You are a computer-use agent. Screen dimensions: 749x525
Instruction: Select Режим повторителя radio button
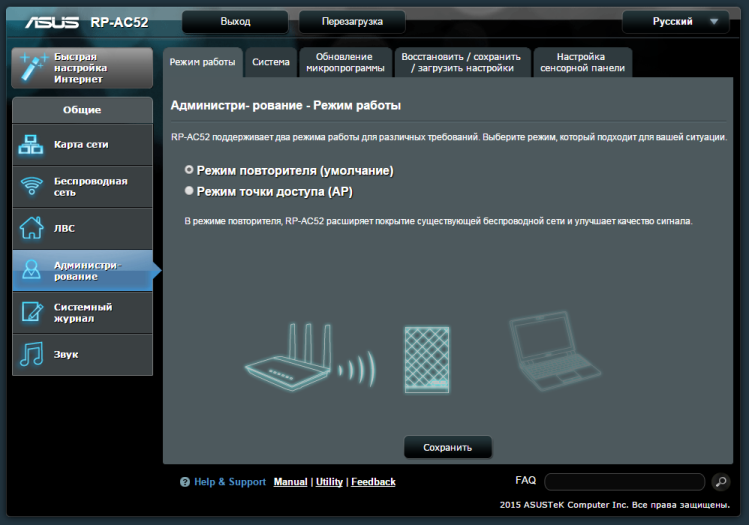(189, 170)
